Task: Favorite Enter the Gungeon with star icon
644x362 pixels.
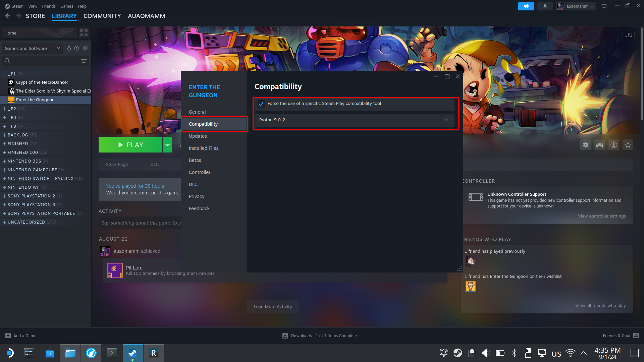Action: pos(628,145)
